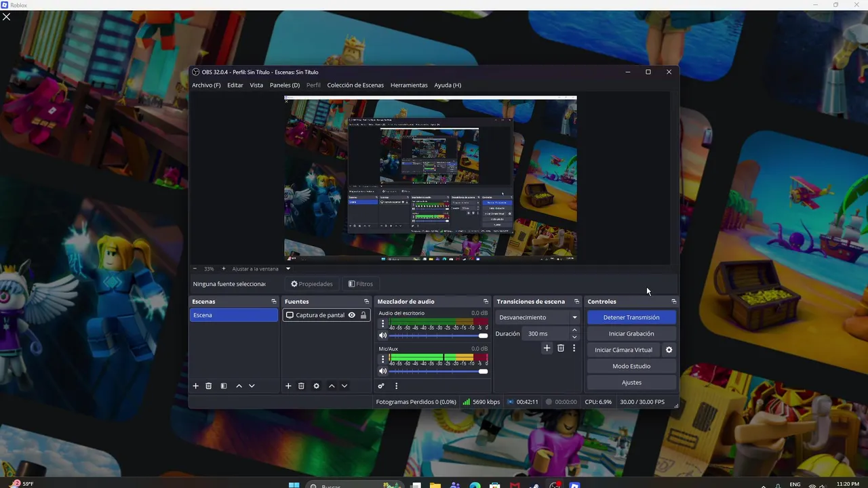
Task: Pop out the Controles dock
Action: pos(673,302)
